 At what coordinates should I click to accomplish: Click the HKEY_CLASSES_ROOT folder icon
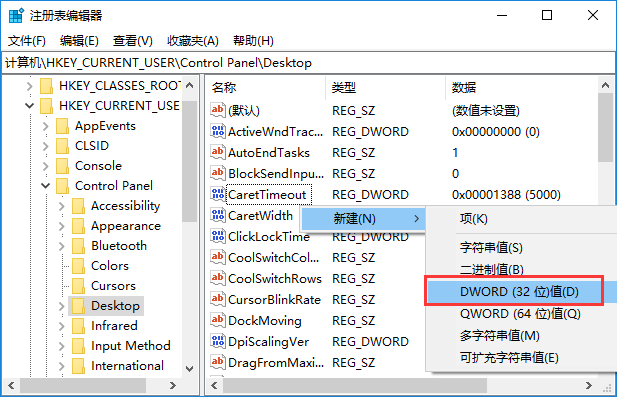pos(46,86)
